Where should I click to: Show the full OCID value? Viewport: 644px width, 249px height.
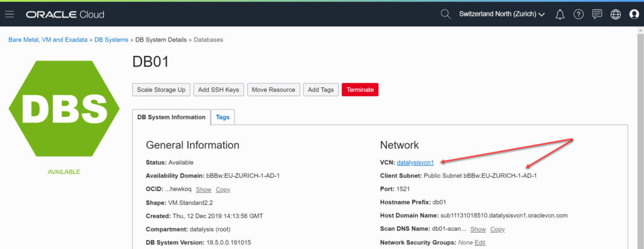pos(203,189)
